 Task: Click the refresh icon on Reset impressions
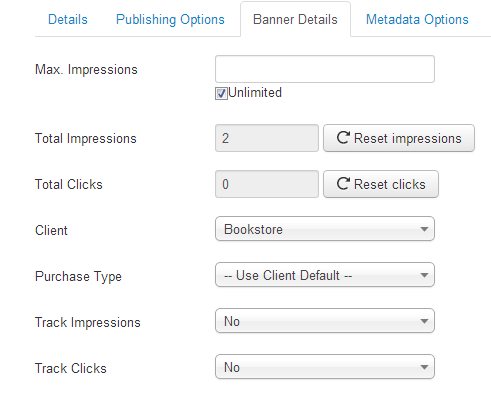[x=343, y=138]
